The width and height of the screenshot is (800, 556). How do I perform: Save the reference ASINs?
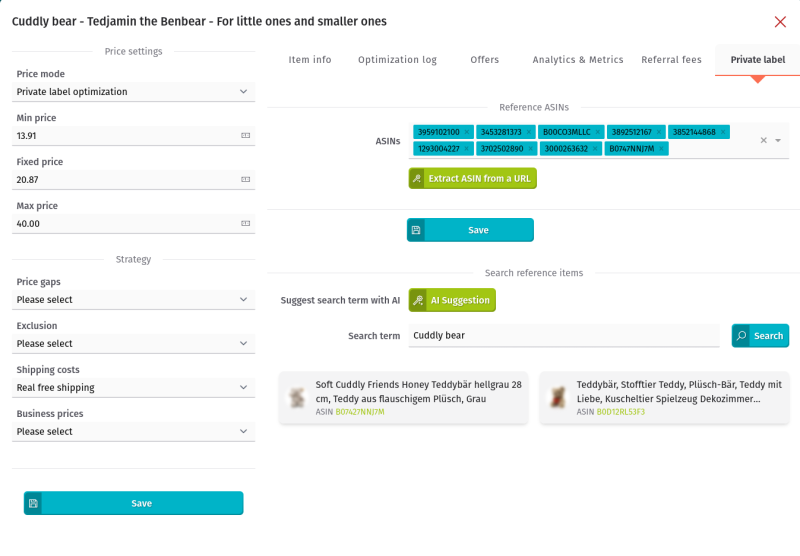pos(470,230)
